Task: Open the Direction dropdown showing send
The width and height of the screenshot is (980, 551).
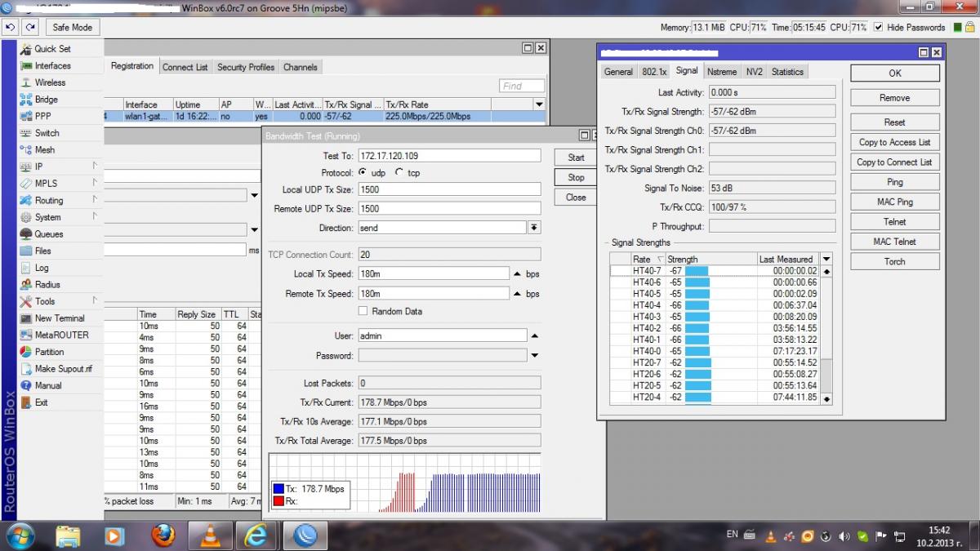Action: tap(534, 229)
